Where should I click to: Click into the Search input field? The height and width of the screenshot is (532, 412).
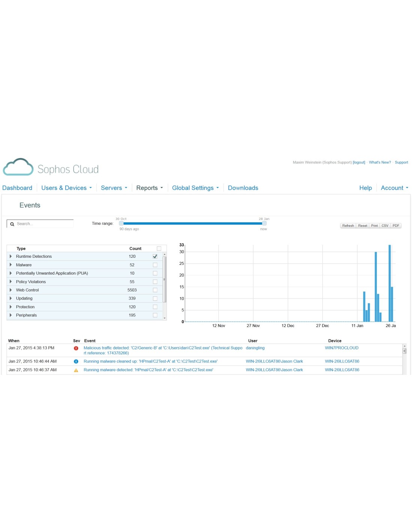coord(44,224)
